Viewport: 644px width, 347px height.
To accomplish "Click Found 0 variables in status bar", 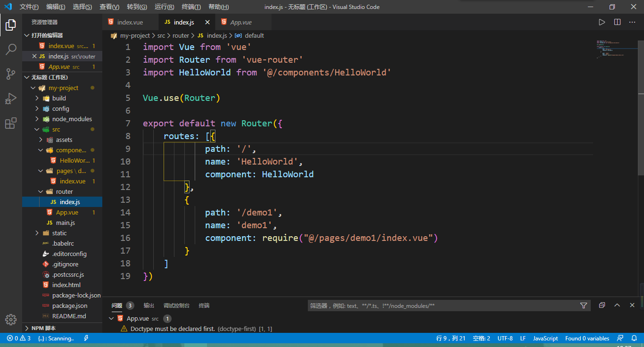I will [x=587, y=339].
